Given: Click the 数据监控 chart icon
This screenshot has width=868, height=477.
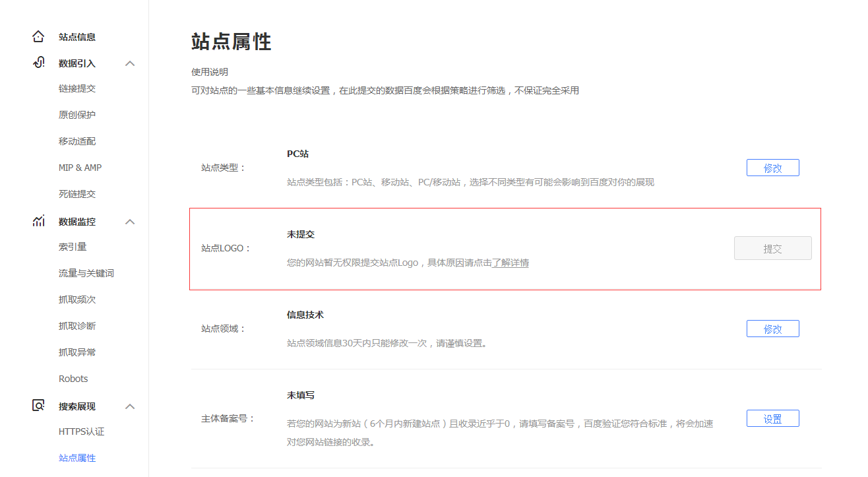Looking at the screenshot, I should [38, 221].
